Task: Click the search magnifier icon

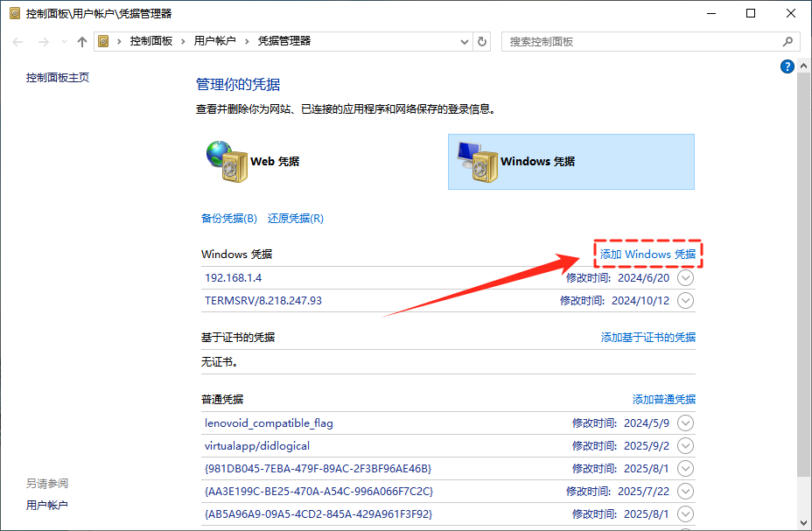Action: point(787,42)
